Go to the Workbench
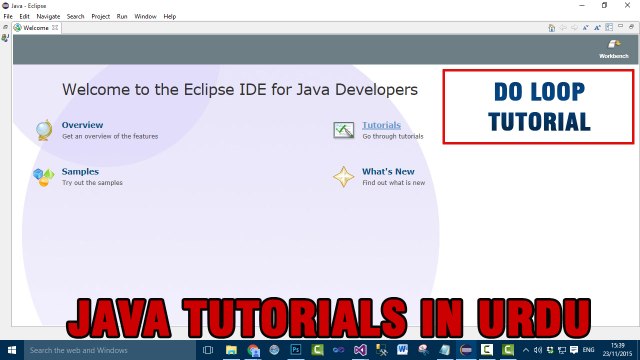Image resolution: width=640 pixels, height=360 pixels. coord(613,49)
